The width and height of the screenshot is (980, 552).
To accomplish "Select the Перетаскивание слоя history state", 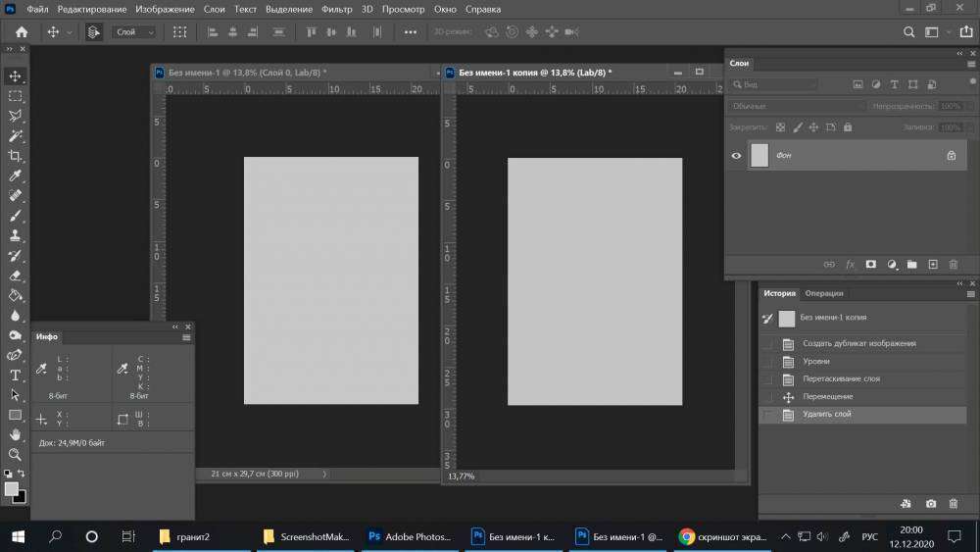I will pyautogui.click(x=841, y=379).
